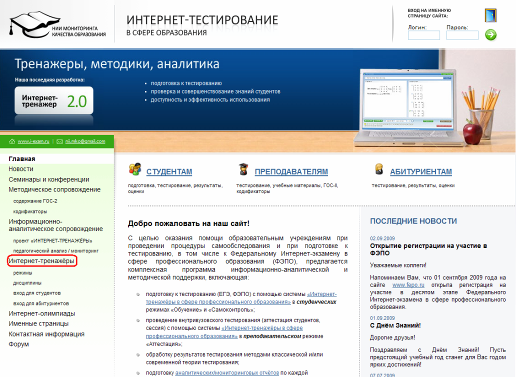Open the АБИТУРИЕНТАМ section link

pyautogui.click(x=421, y=172)
